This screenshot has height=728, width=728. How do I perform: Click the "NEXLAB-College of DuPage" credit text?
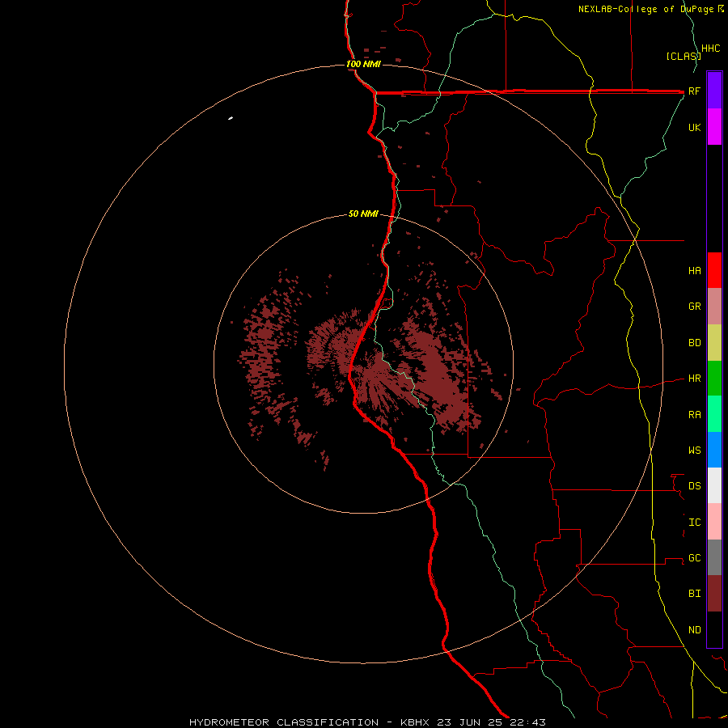(x=647, y=9)
